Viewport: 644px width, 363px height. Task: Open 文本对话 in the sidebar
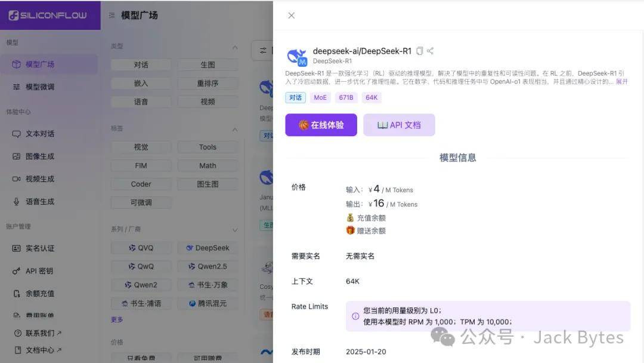(49, 134)
